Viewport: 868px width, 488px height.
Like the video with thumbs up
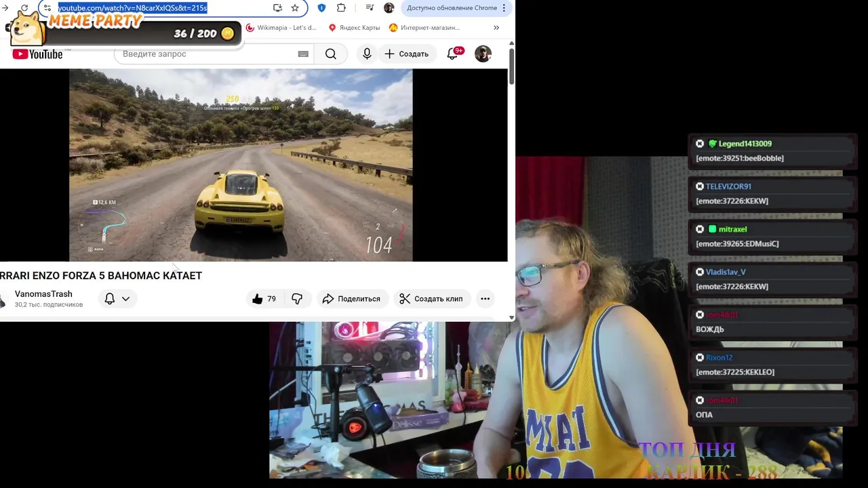pyautogui.click(x=263, y=299)
